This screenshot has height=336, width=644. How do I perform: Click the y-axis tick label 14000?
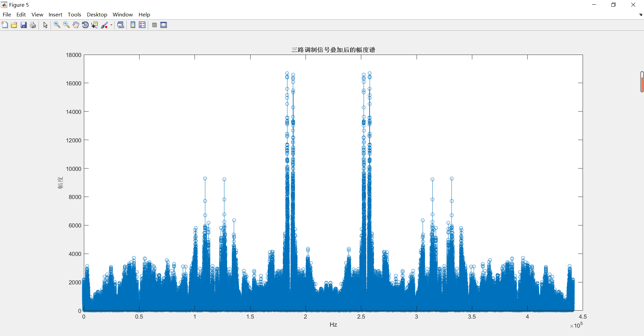pos(73,112)
